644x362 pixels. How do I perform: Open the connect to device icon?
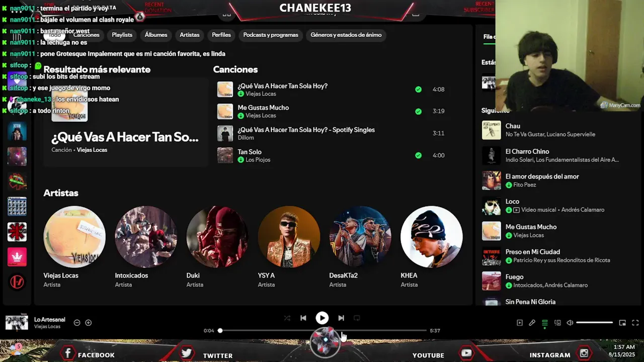557,323
